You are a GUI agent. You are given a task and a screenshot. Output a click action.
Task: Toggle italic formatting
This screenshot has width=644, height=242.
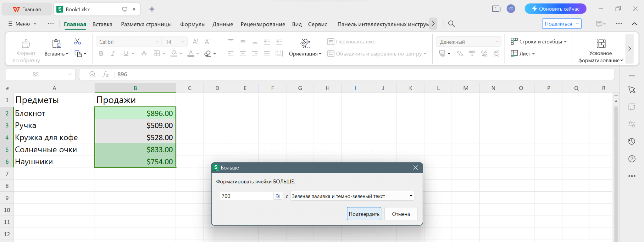[113, 54]
